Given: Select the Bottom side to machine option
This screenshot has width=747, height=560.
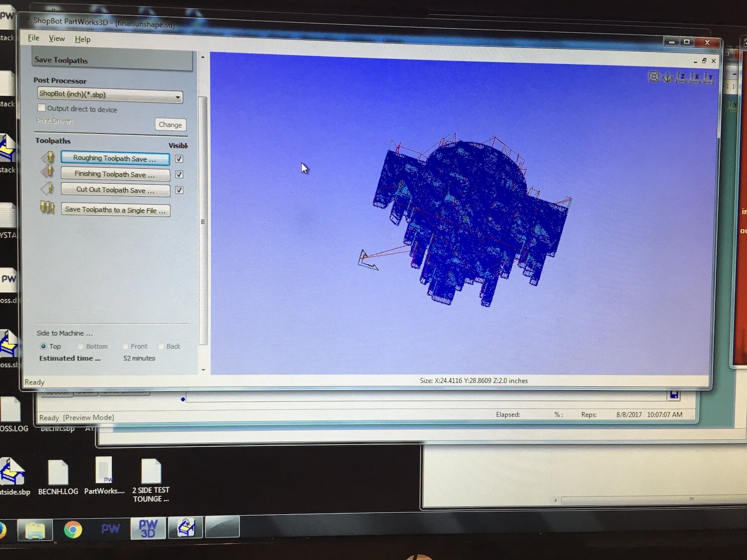Looking at the screenshot, I should click(x=80, y=346).
